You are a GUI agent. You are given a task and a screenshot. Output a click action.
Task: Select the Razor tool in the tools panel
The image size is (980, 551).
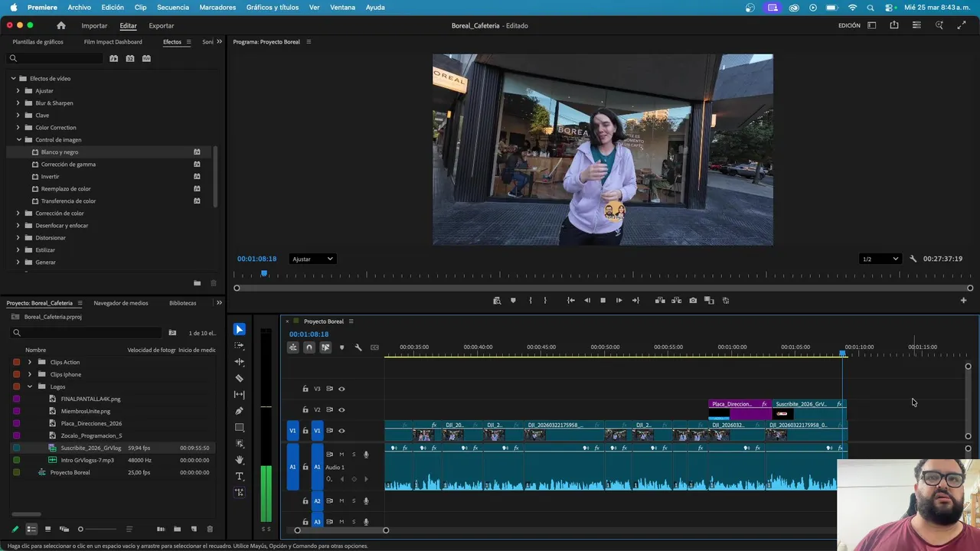tap(240, 378)
